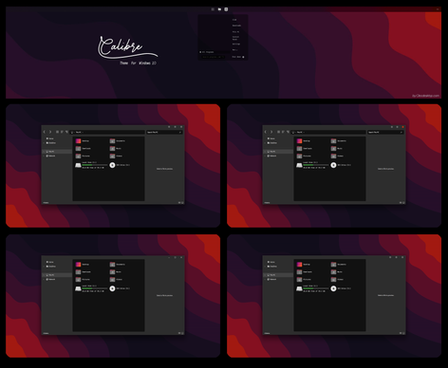Expand Network node in top-right Explorer sidebar
This screenshot has height=368, width=448.
tap(266, 156)
